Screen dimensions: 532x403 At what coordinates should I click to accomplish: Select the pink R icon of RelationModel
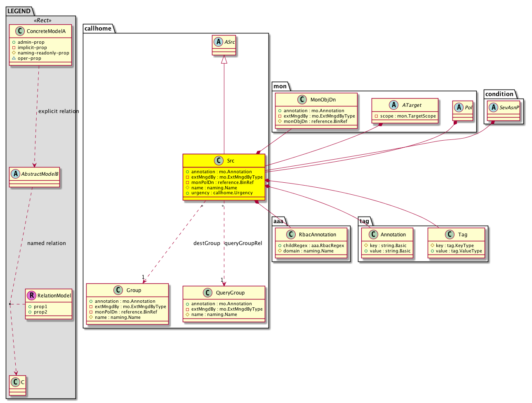pyautogui.click(x=31, y=295)
